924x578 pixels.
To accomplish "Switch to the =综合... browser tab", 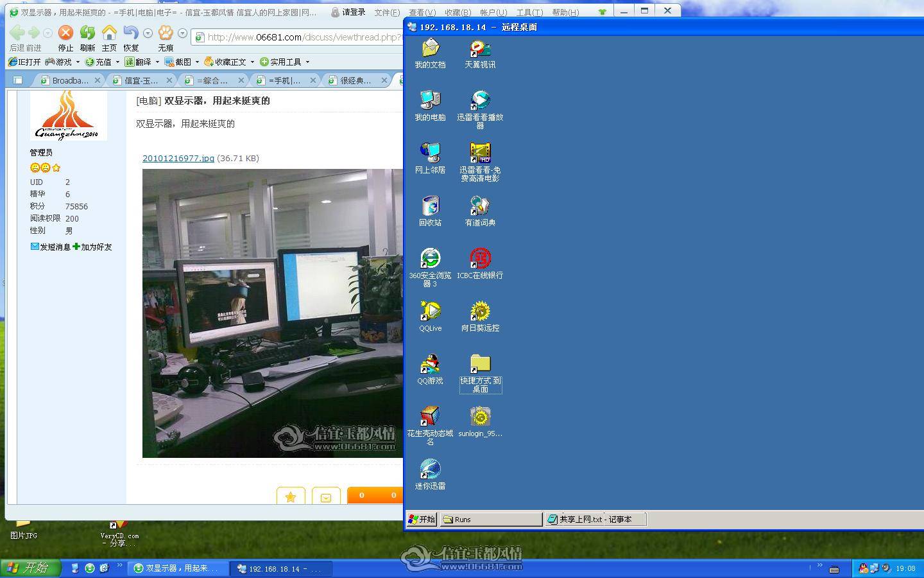I will click(x=212, y=80).
